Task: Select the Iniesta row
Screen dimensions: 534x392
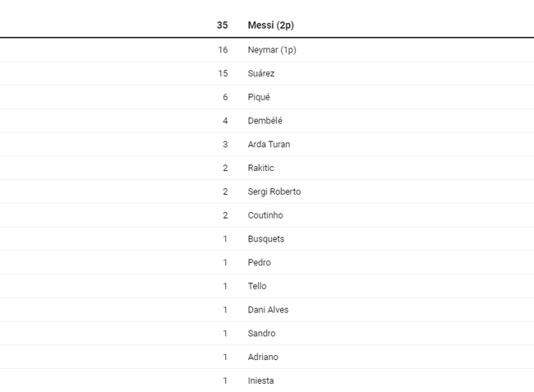Action: 260,381
